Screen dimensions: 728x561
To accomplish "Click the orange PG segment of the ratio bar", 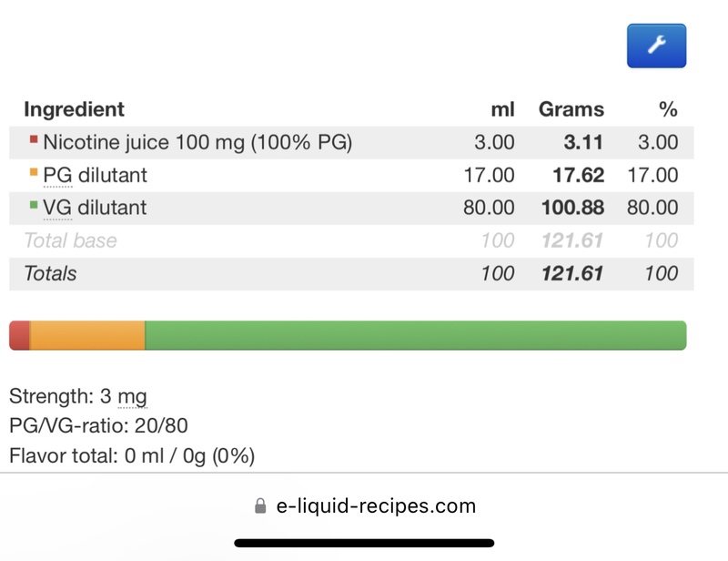I will click(x=87, y=335).
